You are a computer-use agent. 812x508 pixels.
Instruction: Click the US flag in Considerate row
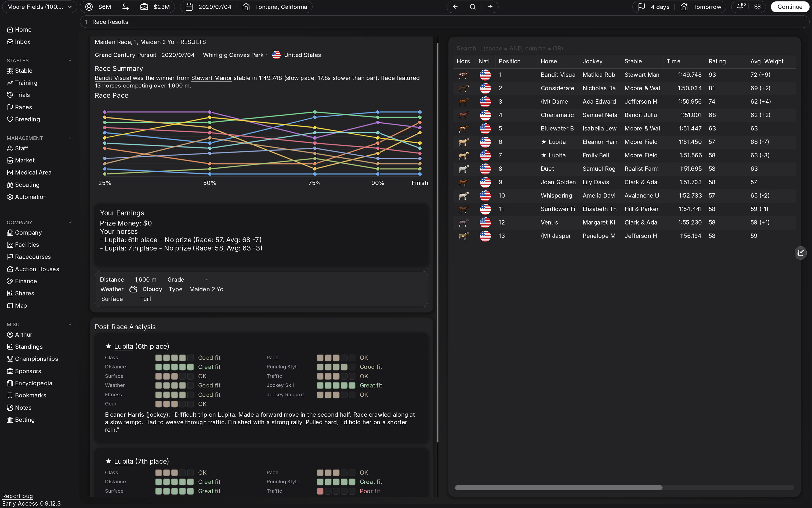tap(485, 88)
